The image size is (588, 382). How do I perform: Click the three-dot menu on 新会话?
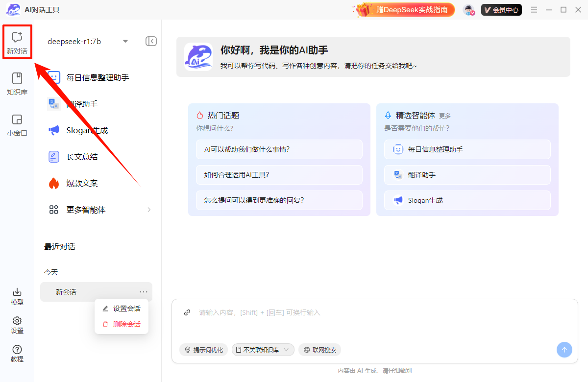pyautogui.click(x=143, y=292)
